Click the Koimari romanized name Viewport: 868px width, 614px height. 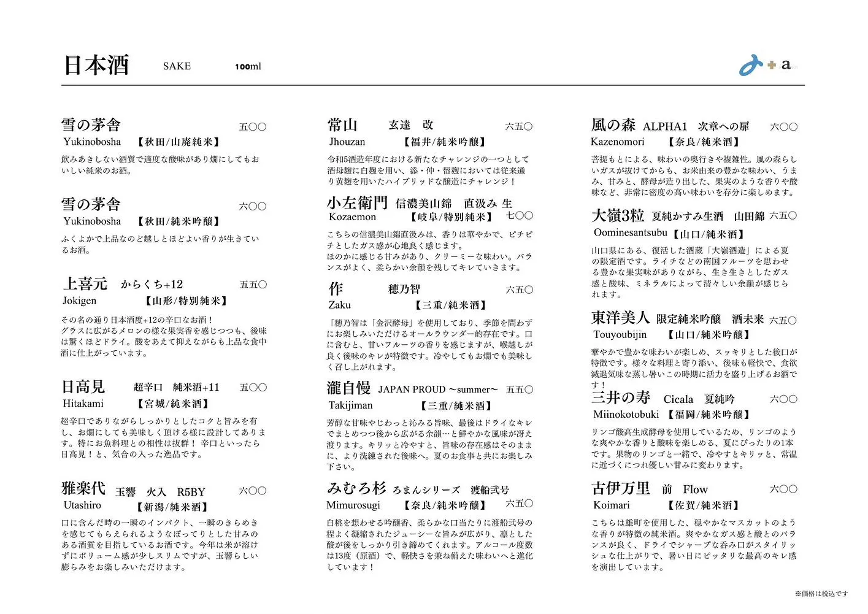(x=612, y=505)
